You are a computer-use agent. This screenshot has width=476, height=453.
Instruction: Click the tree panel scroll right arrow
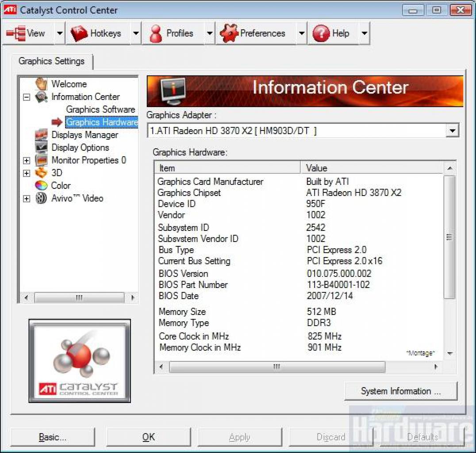pos(133,298)
